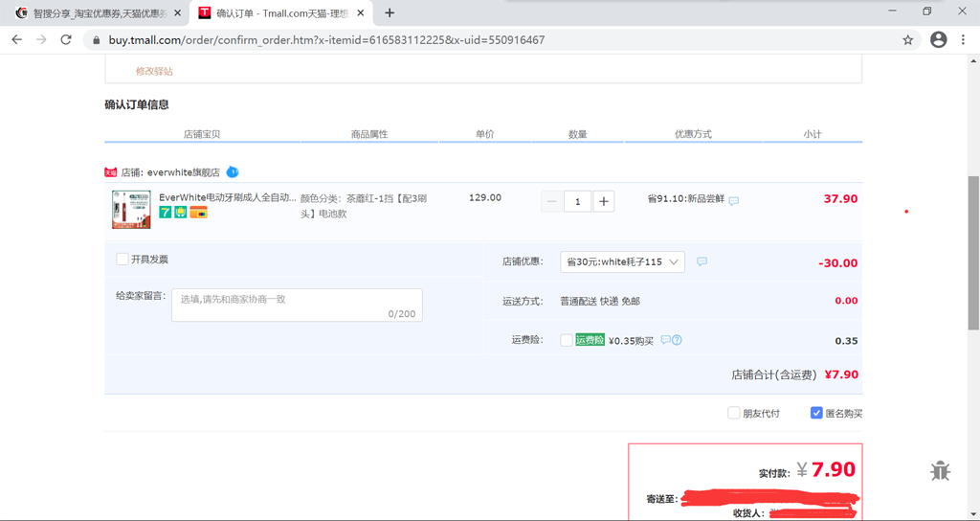Click the 给卖家留言 message input field
Image resolution: width=980 pixels, height=521 pixels.
[x=297, y=306]
